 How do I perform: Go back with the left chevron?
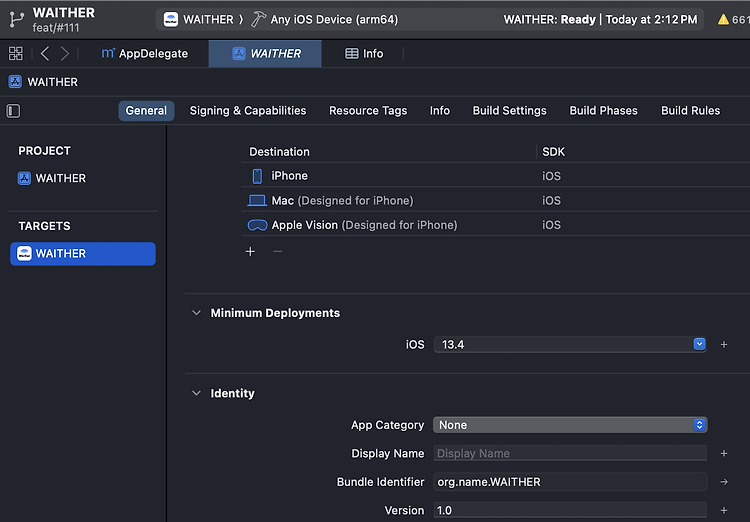(x=44, y=53)
